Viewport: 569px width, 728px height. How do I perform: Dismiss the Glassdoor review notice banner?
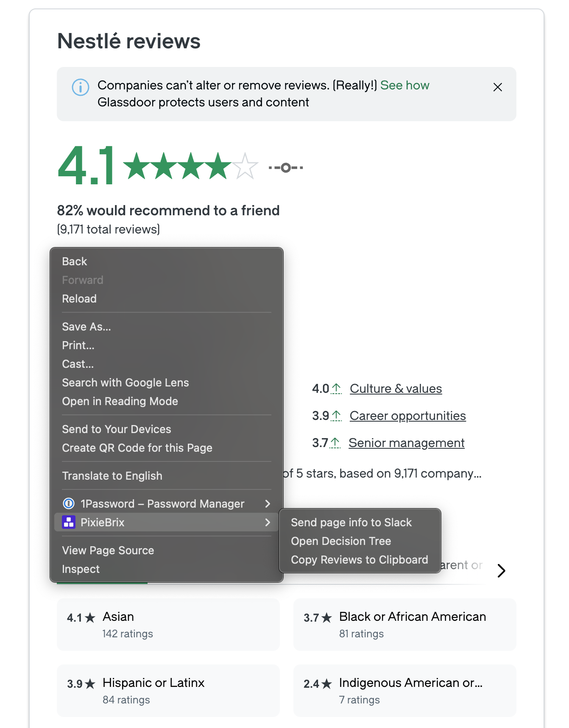coord(497,87)
